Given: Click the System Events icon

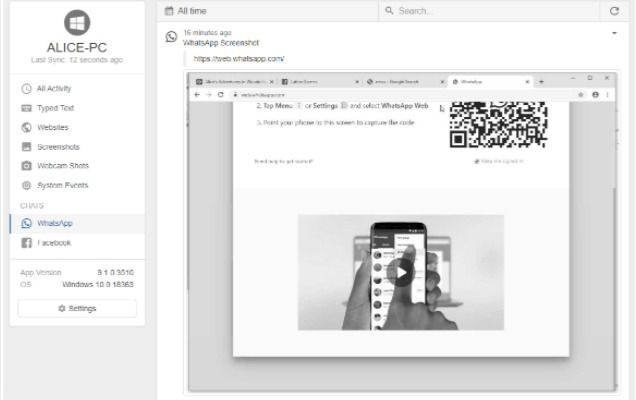Looking at the screenshot, I should [x=26, y=185].
